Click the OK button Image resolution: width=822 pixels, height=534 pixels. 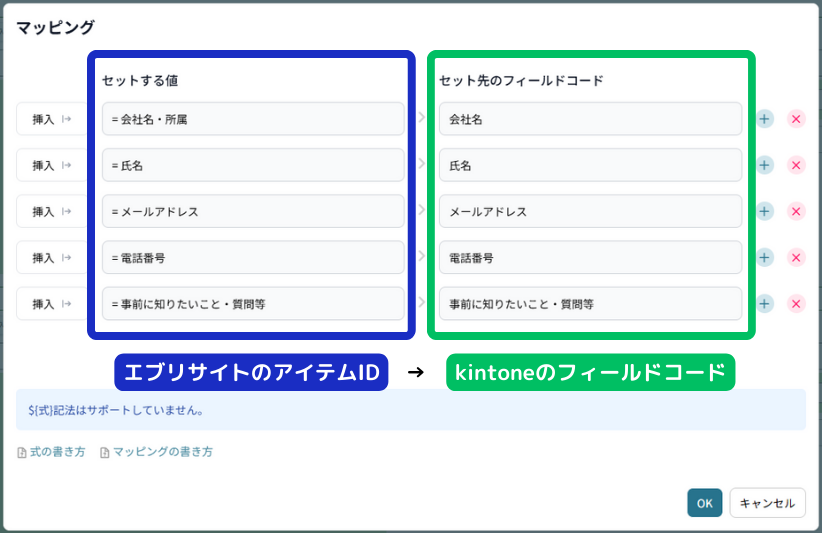point(704,503)
